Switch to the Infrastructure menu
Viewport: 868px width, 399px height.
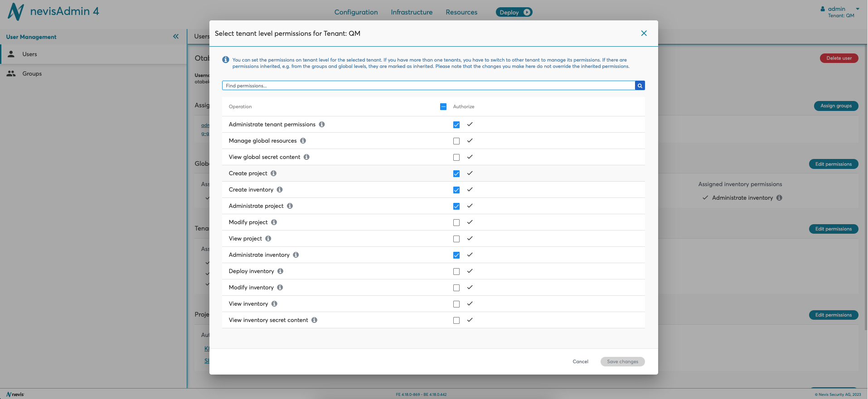point(412,12)
